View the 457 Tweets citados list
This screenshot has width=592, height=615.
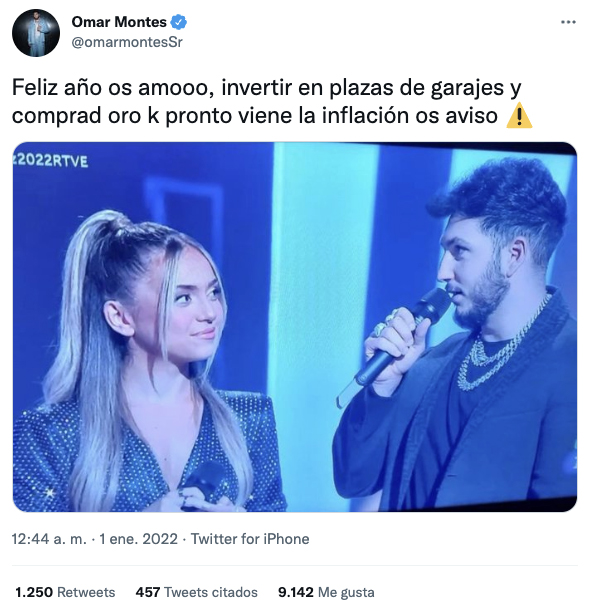[x=197, y=592]
